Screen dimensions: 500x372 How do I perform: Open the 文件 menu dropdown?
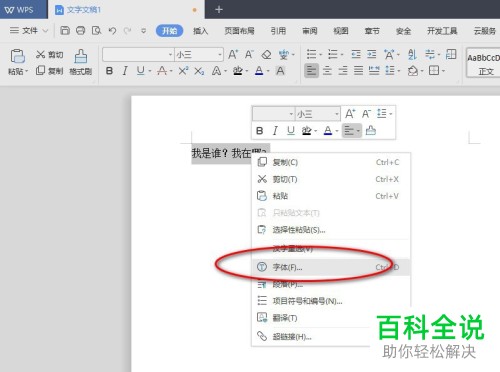click(x=29, y=31)
